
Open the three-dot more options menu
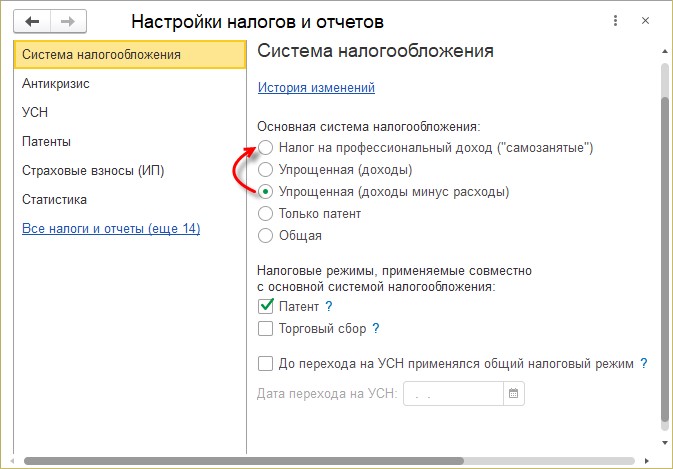coord(615,21)
